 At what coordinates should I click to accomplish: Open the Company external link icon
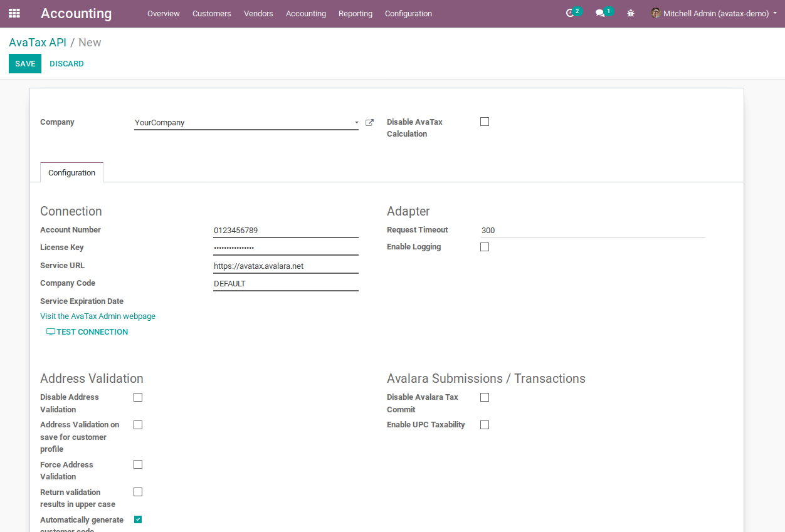[369, 123]
